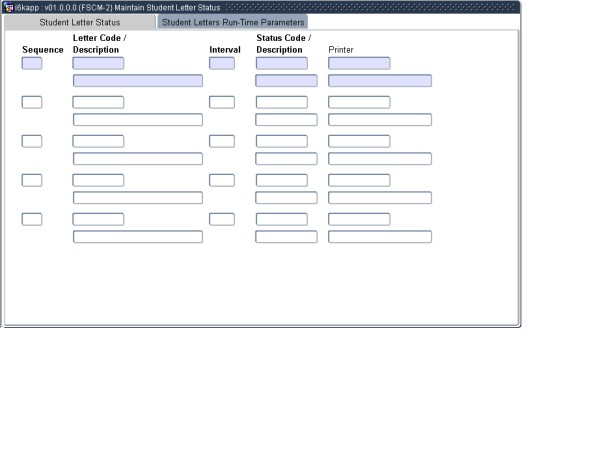The image size is (600, 450).
Task: Click letter Description field in first row
Action: (x=138, y=81)
